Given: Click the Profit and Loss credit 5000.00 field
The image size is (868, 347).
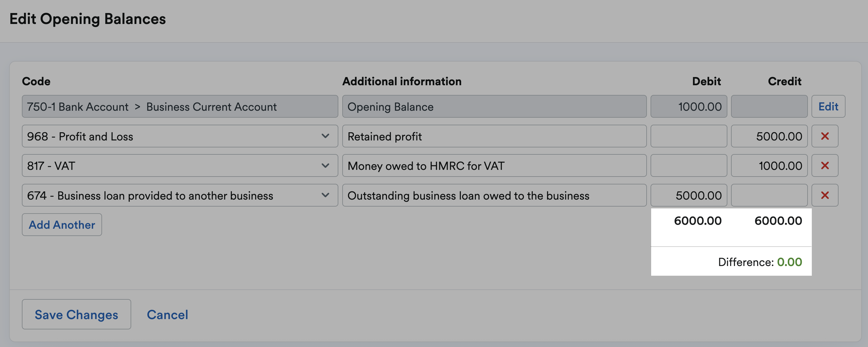Looking at the screenshot, I should click(769, 136).
